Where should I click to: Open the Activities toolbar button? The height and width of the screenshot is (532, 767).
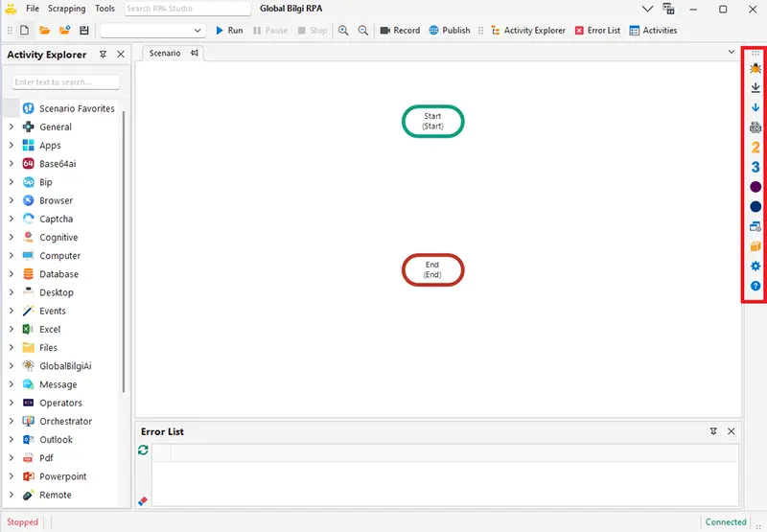[x=653, y=31]
